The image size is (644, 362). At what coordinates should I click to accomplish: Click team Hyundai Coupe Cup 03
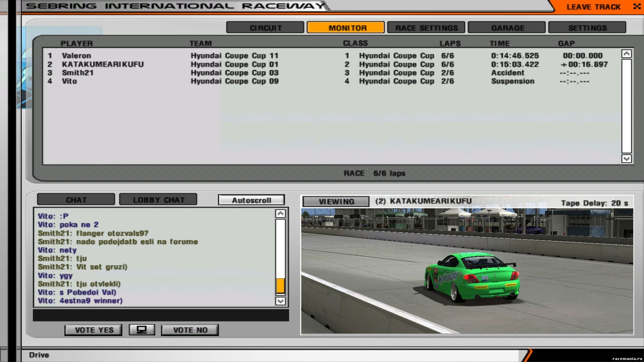coord(234,73)
